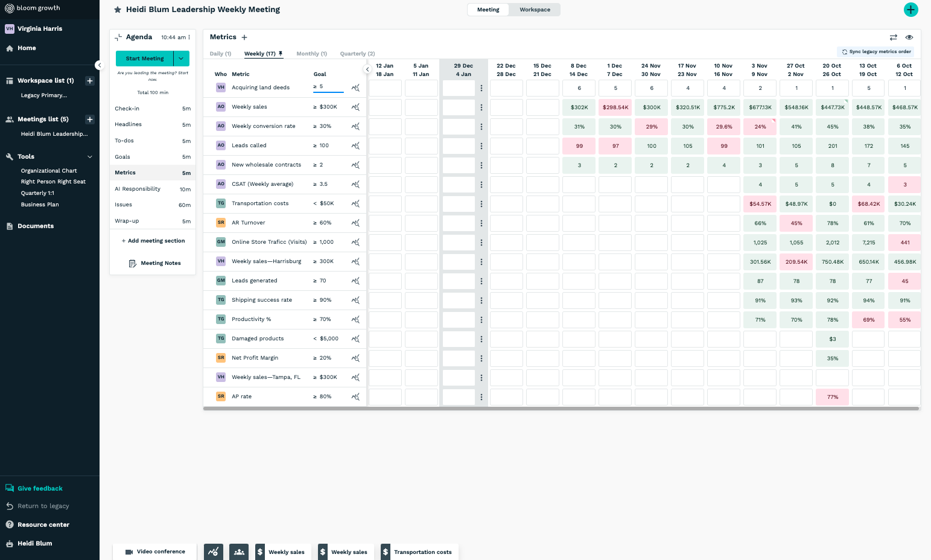Switch to the Workspace view toggle
Viewport: 931px width, 560px height.
535,10
